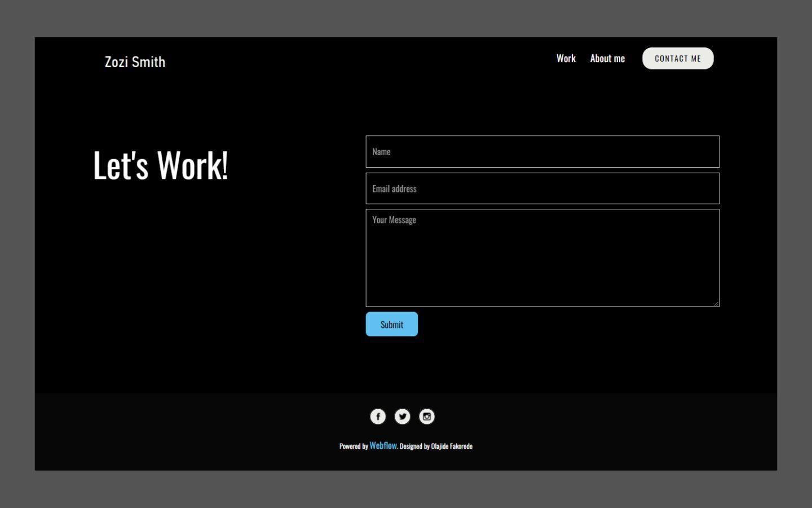Open the Work navigation item
Image resolution: width=812 pixels, height=508 pixels.
[566, 58]
